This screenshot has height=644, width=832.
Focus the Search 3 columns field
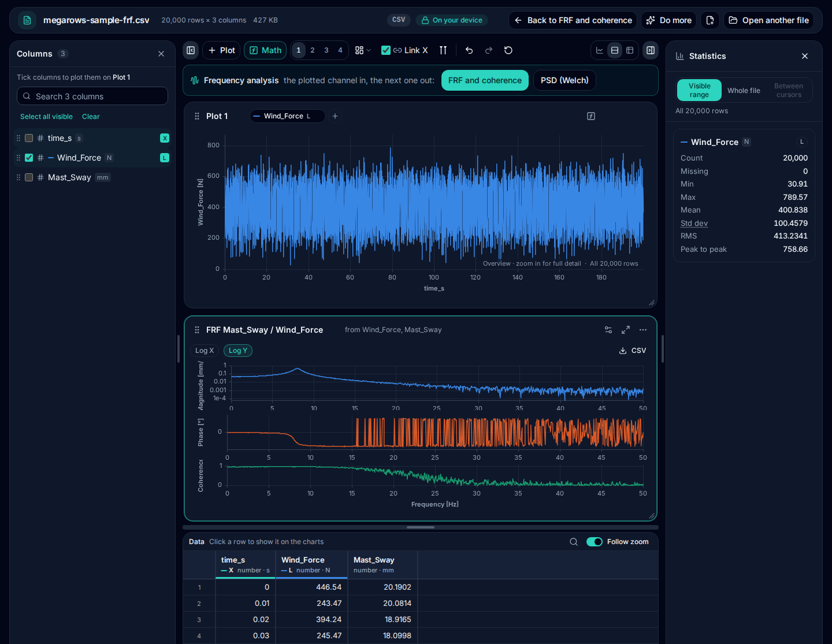tap(92, 96)
